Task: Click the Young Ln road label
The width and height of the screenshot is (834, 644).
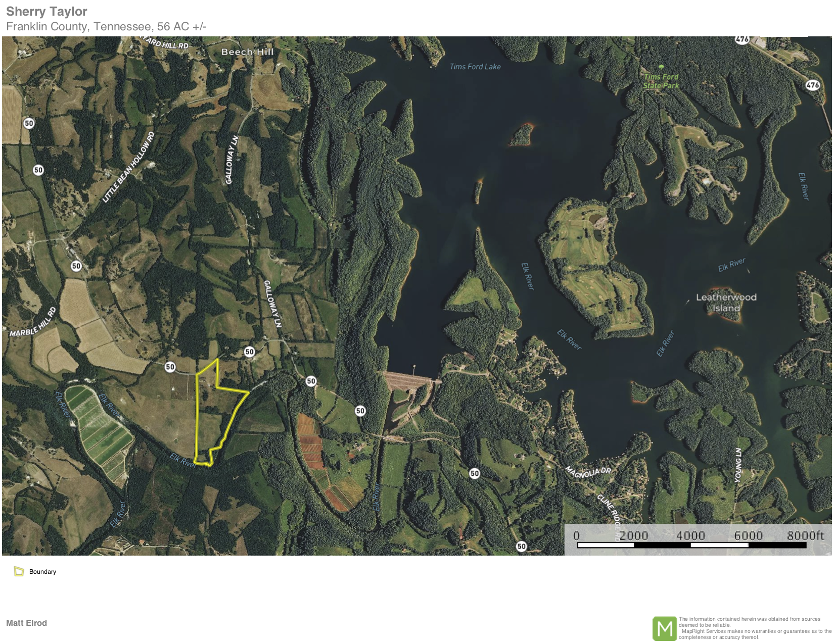Action: click(x=738, y=465)
